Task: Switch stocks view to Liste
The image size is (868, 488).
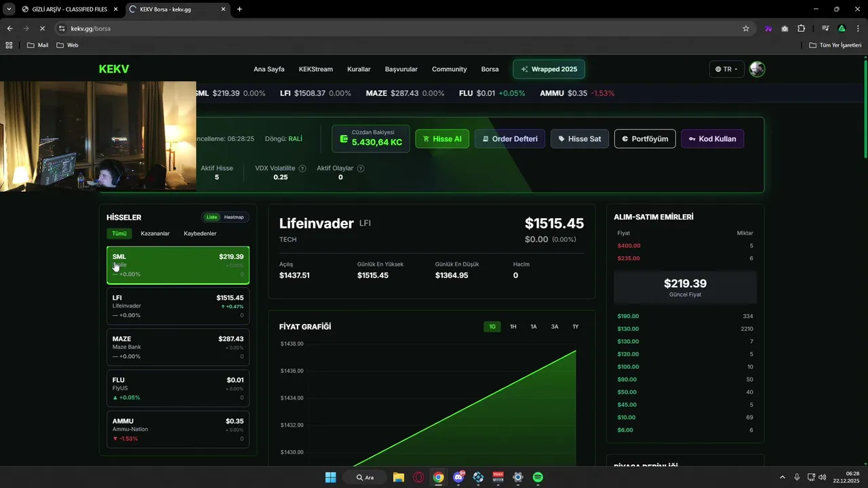Action: pyautogui.click(x=212, y=217)
